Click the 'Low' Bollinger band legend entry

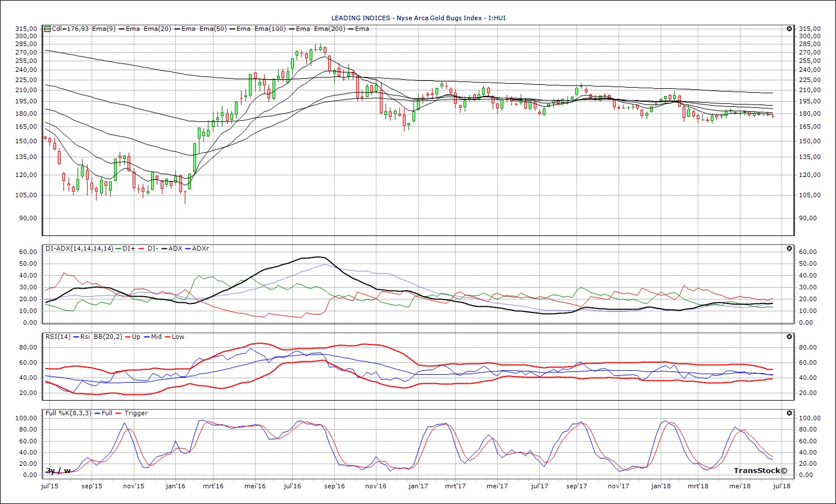[178, 337]
